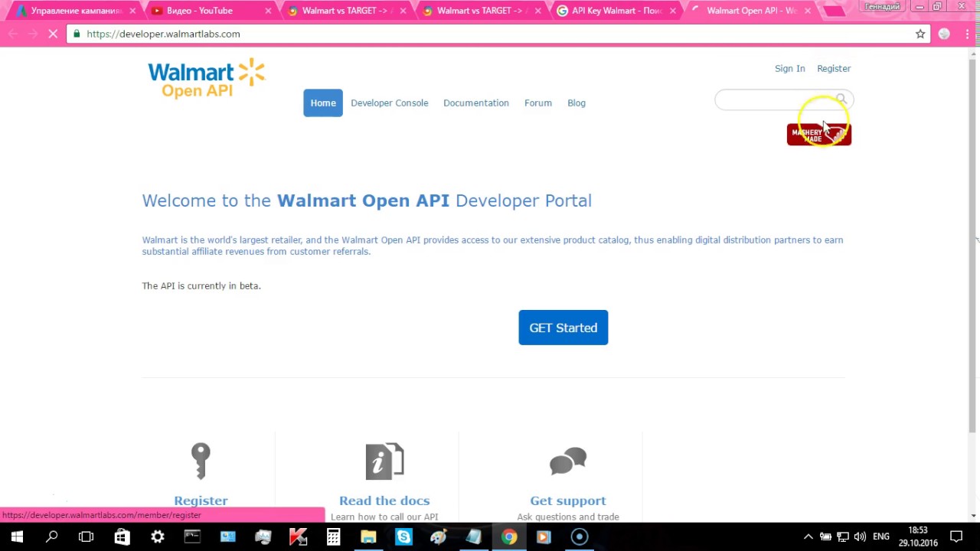Switch to Chrome in the taskbar
Image resolution: width=980 pixels, height=551 pixels.
click(x=509, y=536)
